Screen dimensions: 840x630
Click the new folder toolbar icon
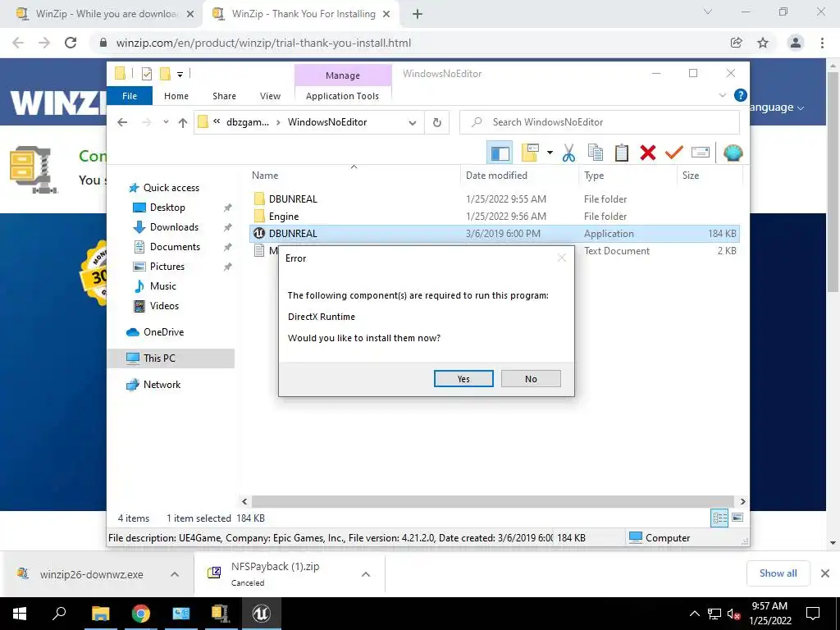pyautogui.click(x=530, y=153)
